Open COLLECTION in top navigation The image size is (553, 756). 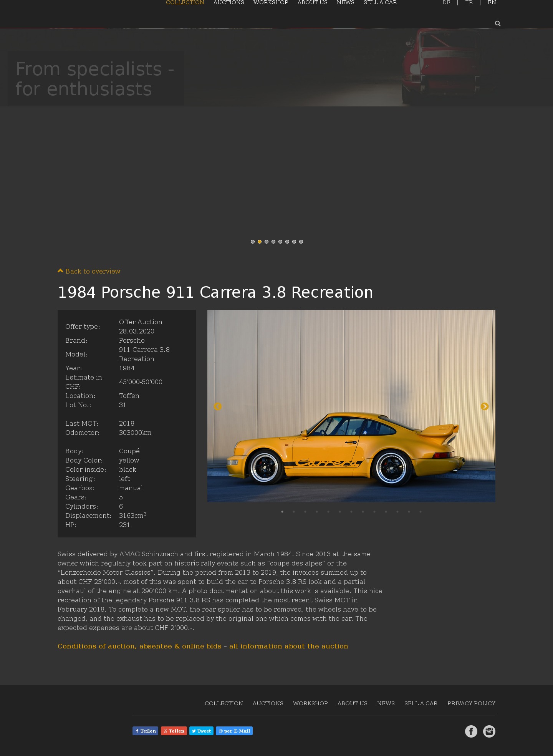tap(185, 3)
